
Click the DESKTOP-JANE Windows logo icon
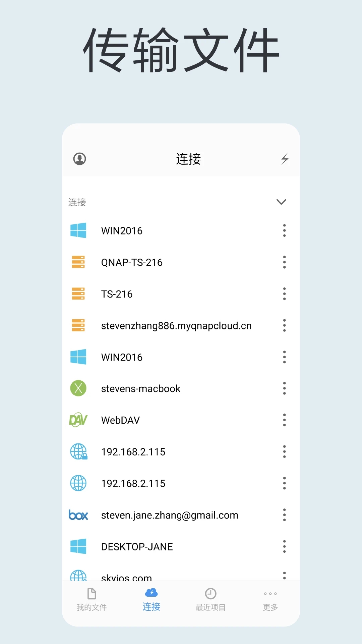click(78, 546)
